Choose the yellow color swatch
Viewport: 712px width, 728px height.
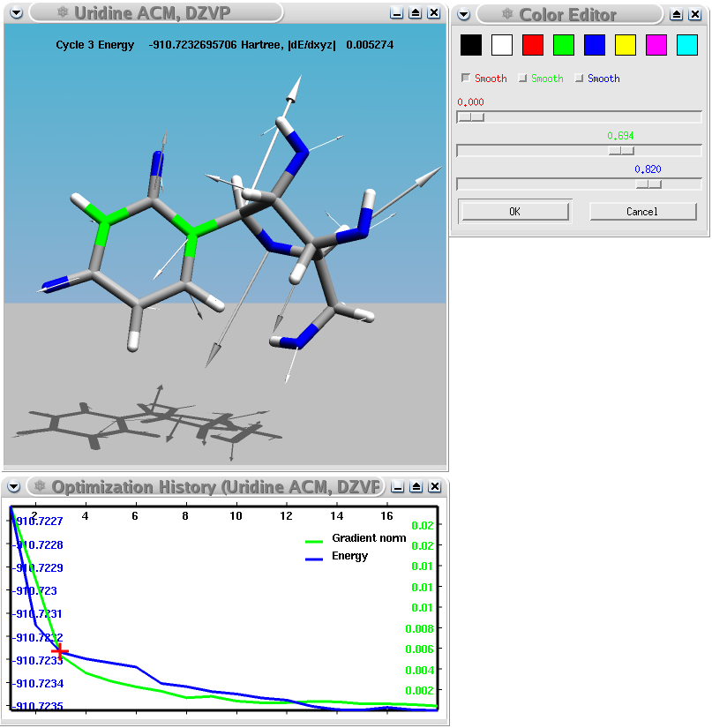[626, 45]
